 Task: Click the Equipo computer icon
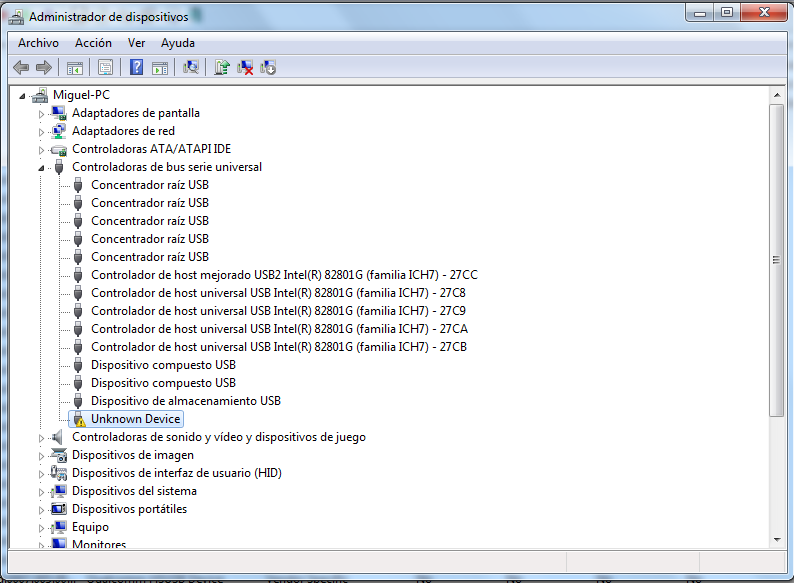click(59, 527)
